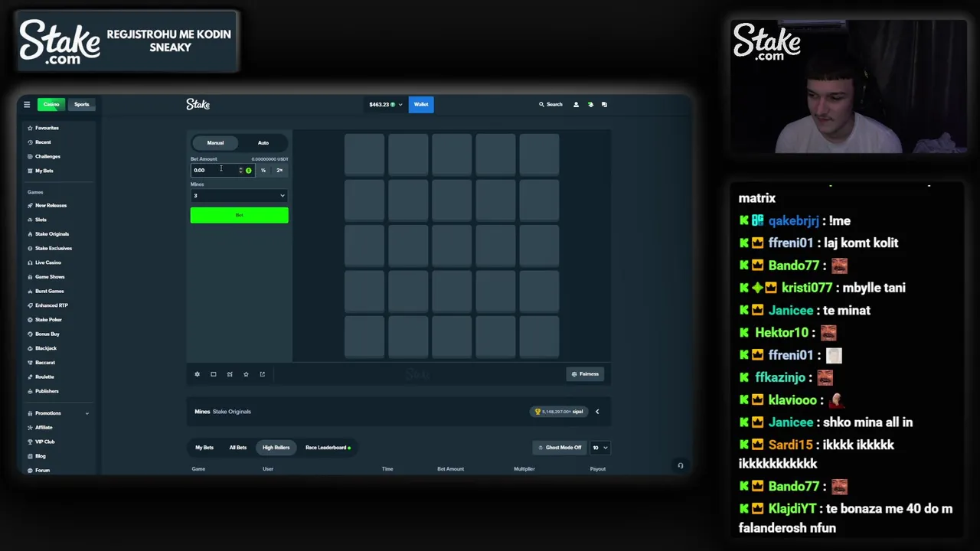Click the Search button in the header

pyautogui.click(x=550, y=105)
